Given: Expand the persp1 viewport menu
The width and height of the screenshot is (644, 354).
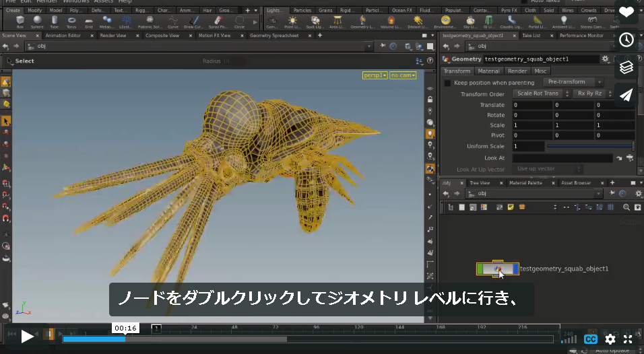Looking at the screenshot, I should click(375, 75).
